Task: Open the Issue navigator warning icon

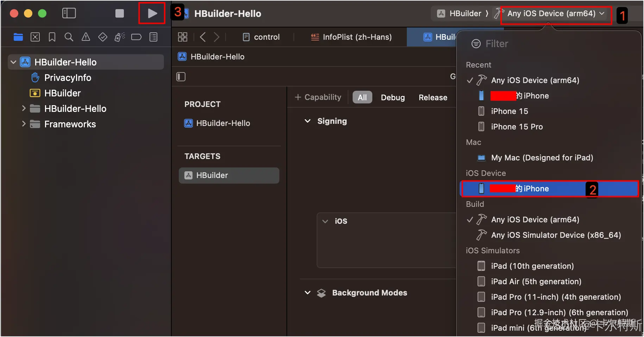Action: click(86, 37)
